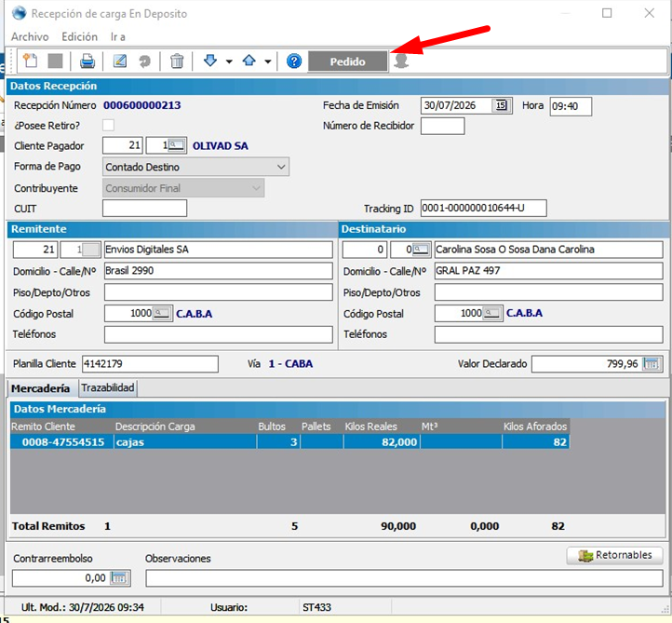
Task: Expand the Contribuyente Consumidor Final dropdown
Action: (256, 188)
